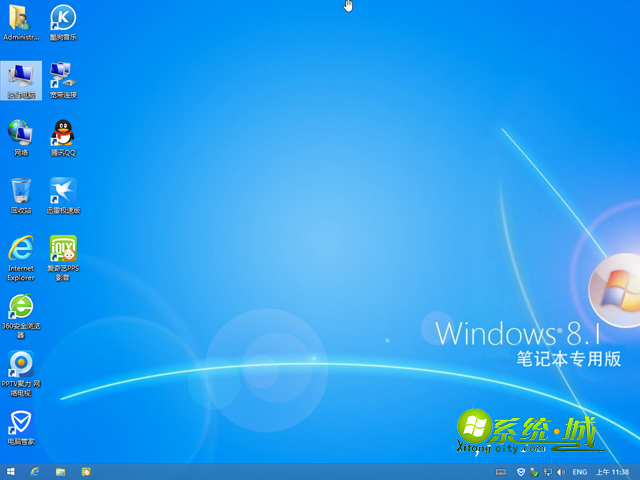The width and height of the screenshot is (640, 480).
Task: Open the green-orange app pinned on taskbar
Action: [x=86, y=472]
